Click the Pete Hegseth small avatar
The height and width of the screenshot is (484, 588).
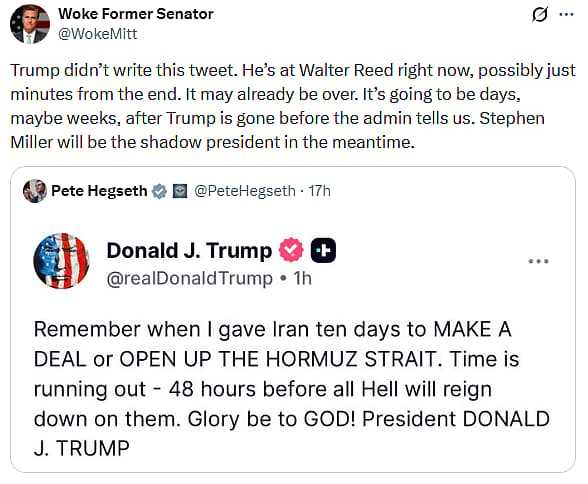(x=35, y=191)
